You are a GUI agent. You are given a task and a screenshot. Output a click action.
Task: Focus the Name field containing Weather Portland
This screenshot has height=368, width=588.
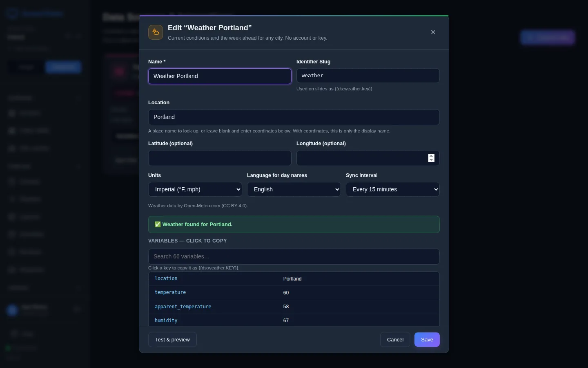pyautogui.click(x=220, y=76)
